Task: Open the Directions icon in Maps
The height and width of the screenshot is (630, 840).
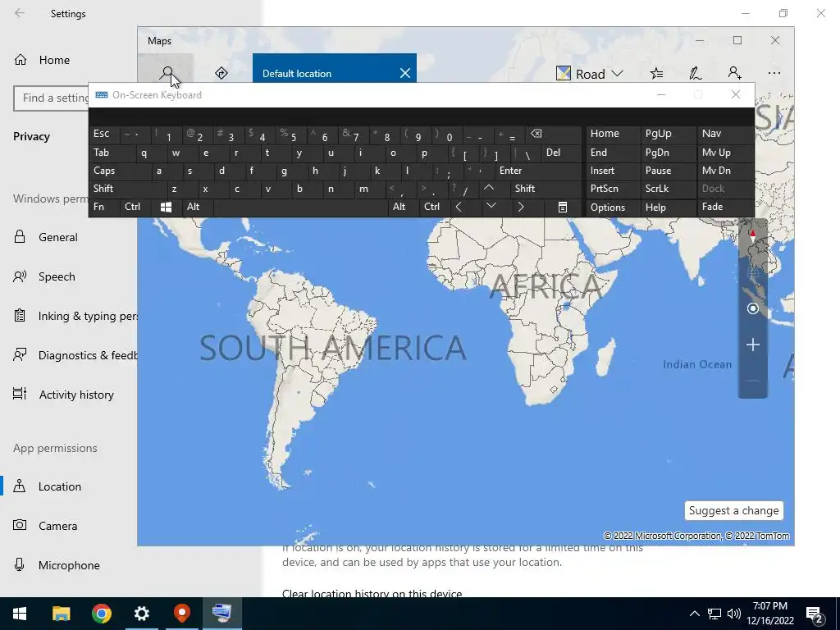Action: [x=221, y=73]
